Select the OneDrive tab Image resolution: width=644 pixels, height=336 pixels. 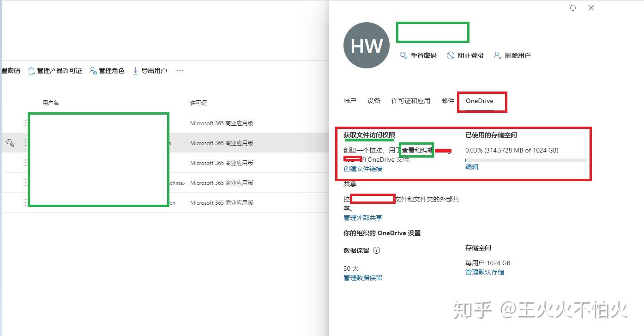(x=480, y=101)
